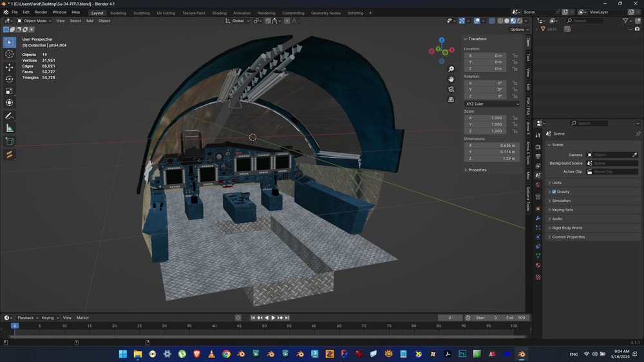Viewport: 644px width, 362px height.
Task: Open the timeline Keying popover
Action: pyautogui.click(x=50, y=318)
